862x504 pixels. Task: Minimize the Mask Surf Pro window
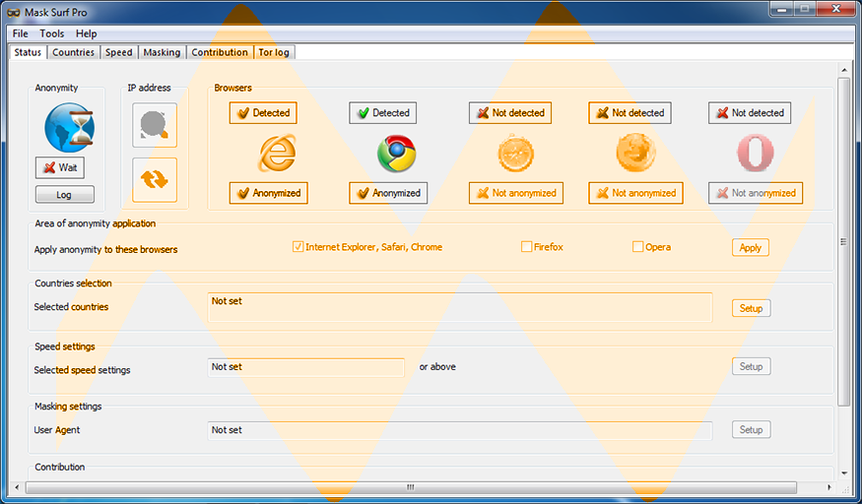click(x=782, y=9)
